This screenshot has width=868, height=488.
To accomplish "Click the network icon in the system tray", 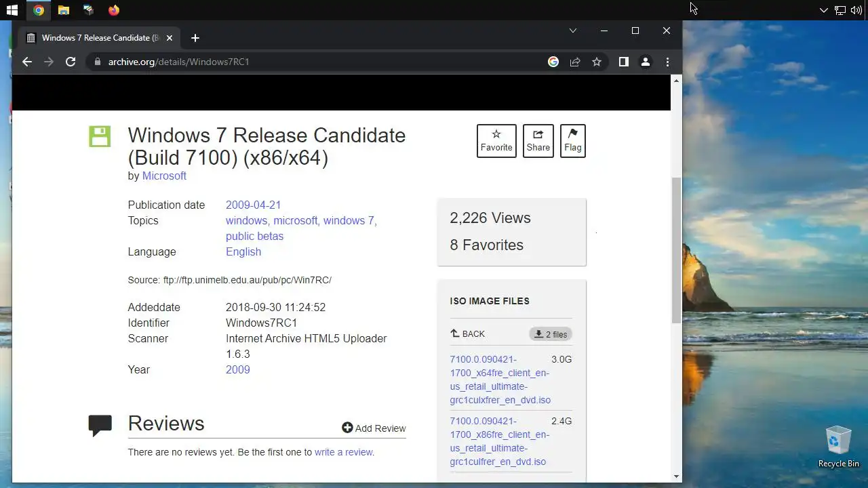I will [x=840, y=10].
